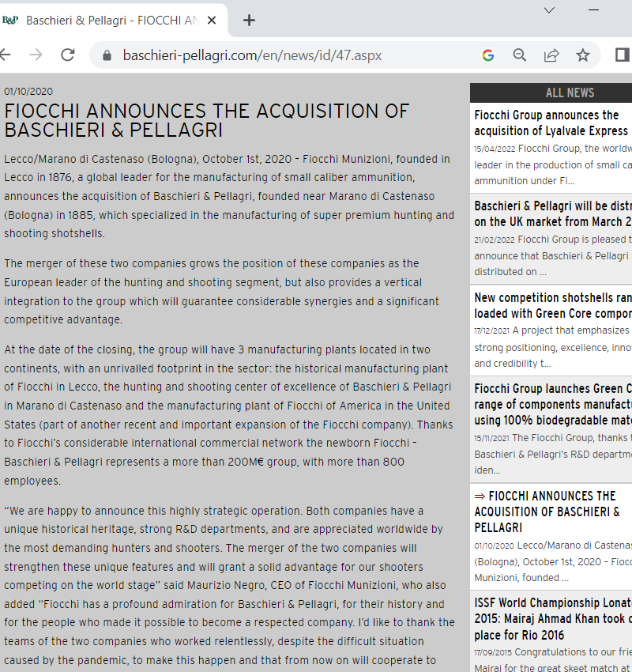Reload the page with the refresh icon
The image size is (632, 672).
tap(68, 55)
